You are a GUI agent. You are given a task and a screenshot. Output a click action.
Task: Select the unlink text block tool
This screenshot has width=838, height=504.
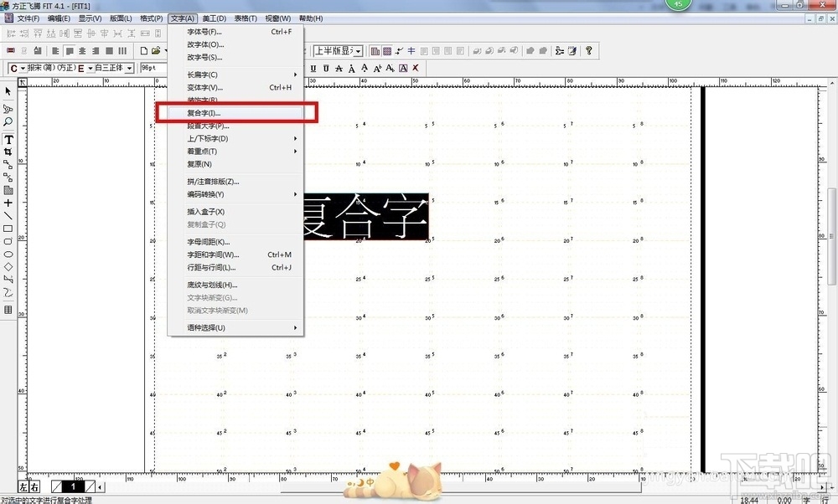(8, 177)
